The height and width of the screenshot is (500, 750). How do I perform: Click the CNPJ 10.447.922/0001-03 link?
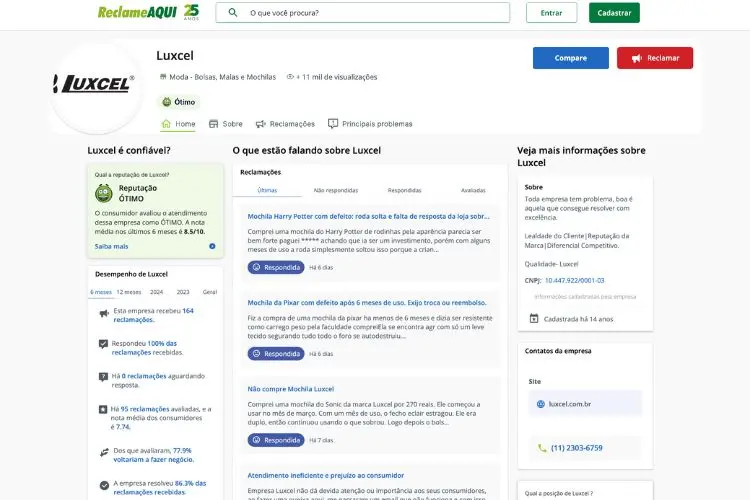[574, 280]
